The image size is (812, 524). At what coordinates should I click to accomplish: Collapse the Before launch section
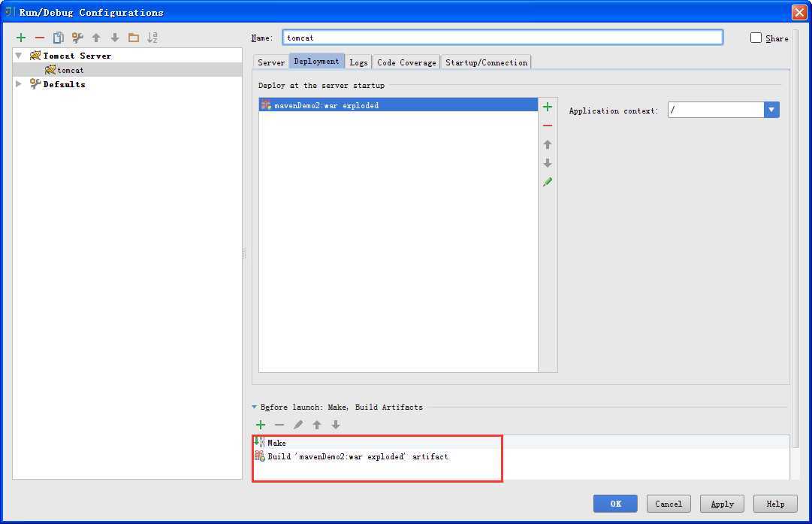pos(255,407)
